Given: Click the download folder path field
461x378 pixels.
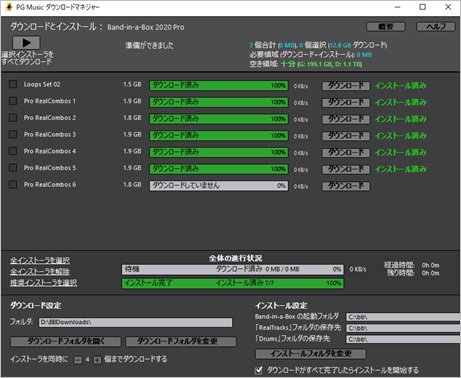Looking at the screenshot, I should (136, 322).
